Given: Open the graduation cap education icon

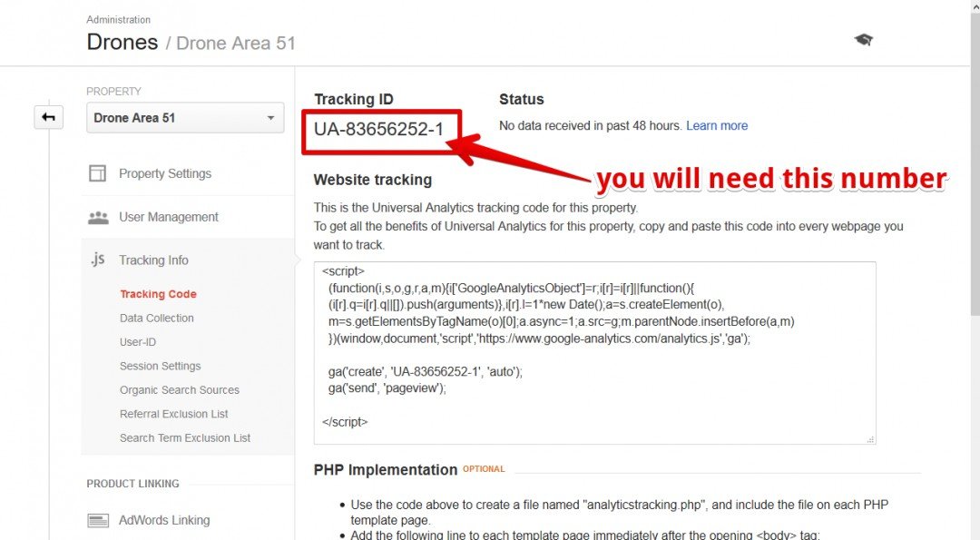Looking at the screenshot, I should click(x=863, y=40).
